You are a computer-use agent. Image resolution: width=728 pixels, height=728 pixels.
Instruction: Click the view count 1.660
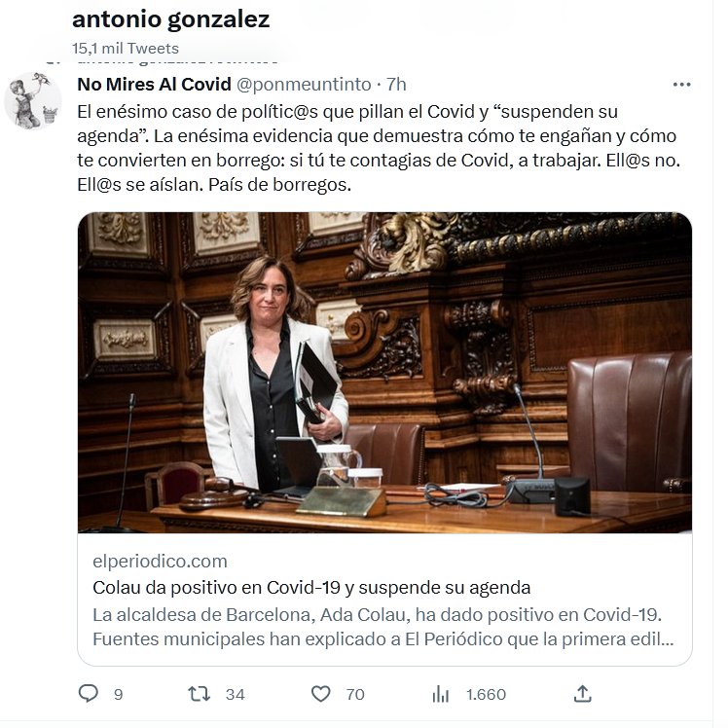(486, 695)
